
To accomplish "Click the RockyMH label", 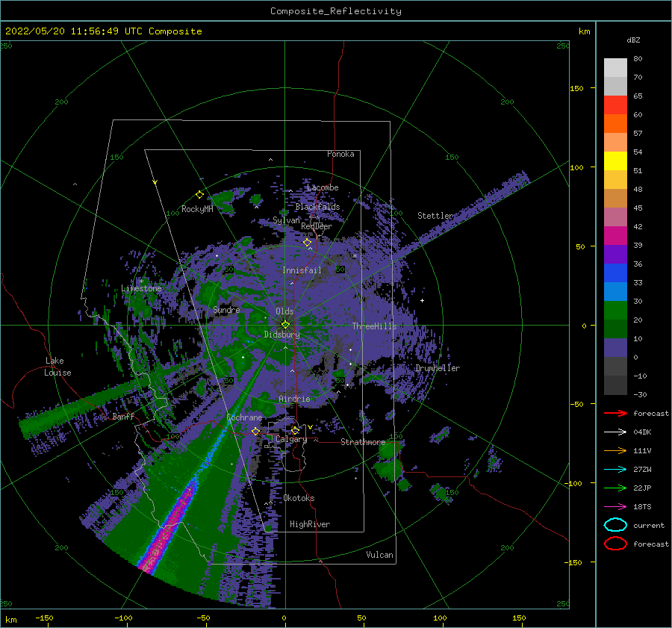I will (x=197, y=209).
